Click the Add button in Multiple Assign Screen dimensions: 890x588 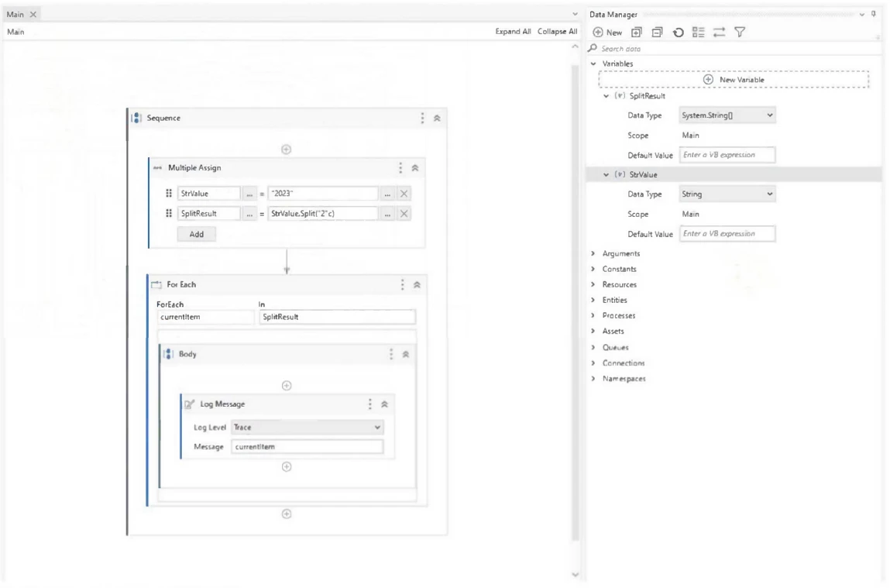[197, 234]
